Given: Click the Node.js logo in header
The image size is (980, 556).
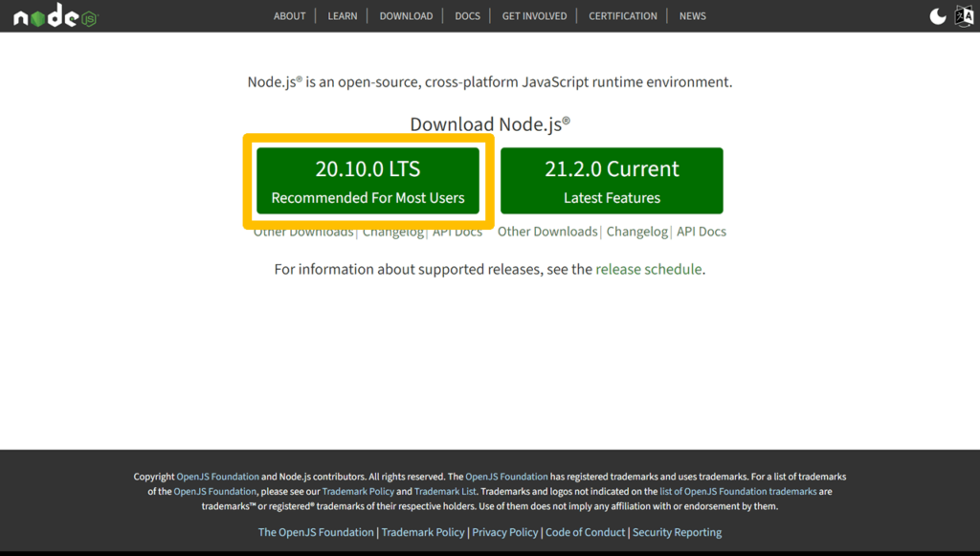Looking at the screenshot, I should point(56,15).
